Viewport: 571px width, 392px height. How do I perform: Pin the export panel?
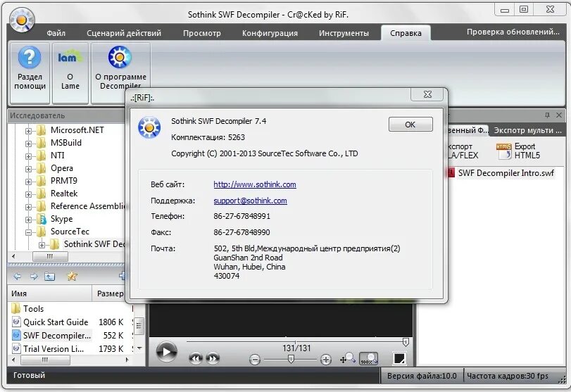pos(547,115)
